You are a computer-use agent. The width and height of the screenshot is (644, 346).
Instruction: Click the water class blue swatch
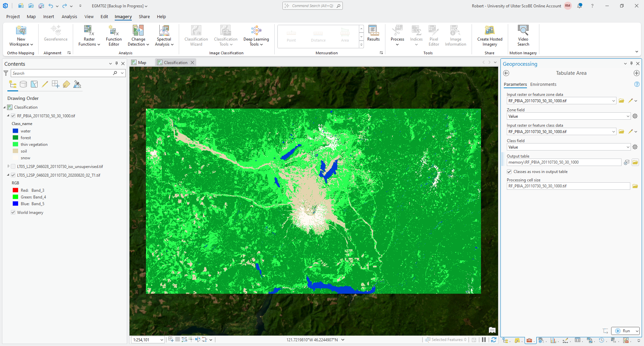[15, 131]
